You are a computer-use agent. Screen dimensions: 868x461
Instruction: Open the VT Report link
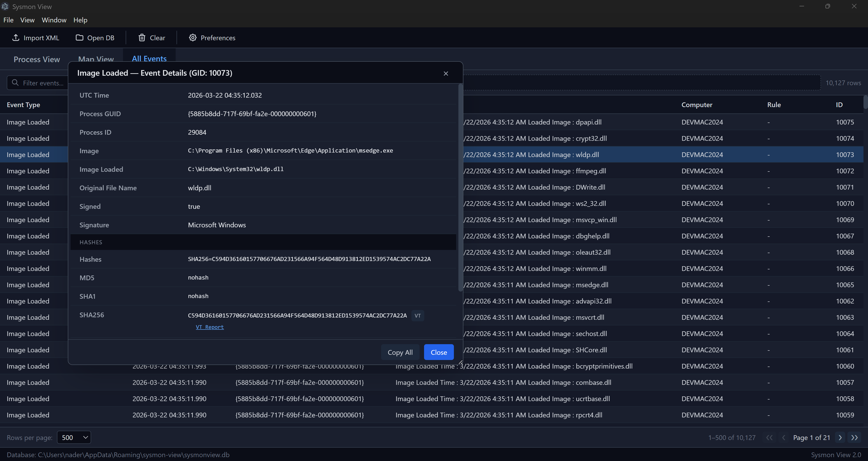(x=210, y=327)
